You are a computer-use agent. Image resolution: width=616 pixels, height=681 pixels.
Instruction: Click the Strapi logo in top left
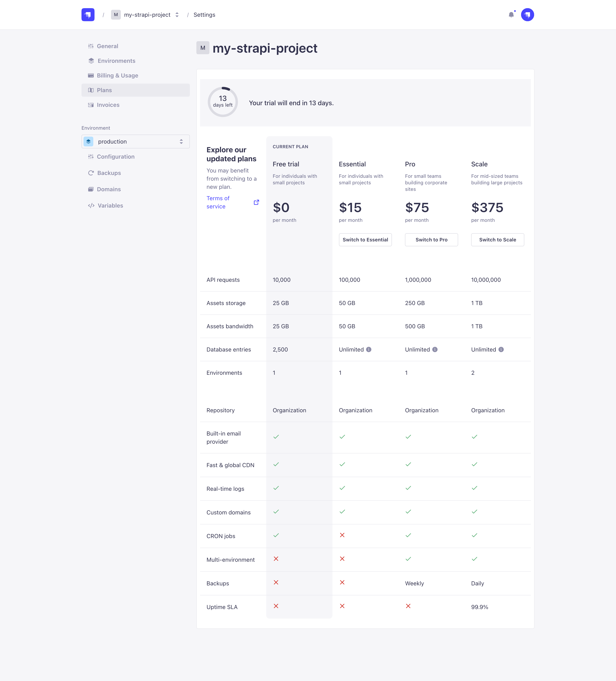pos(88,14)
